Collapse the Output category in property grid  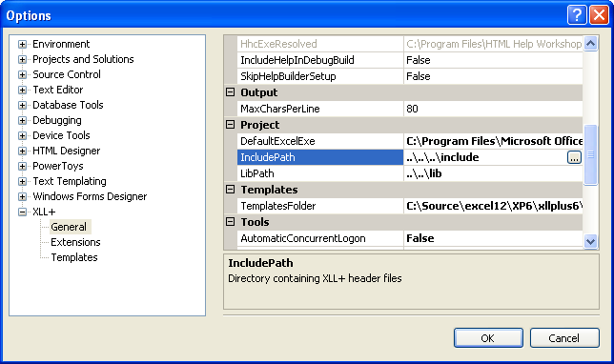click(231, 92)
